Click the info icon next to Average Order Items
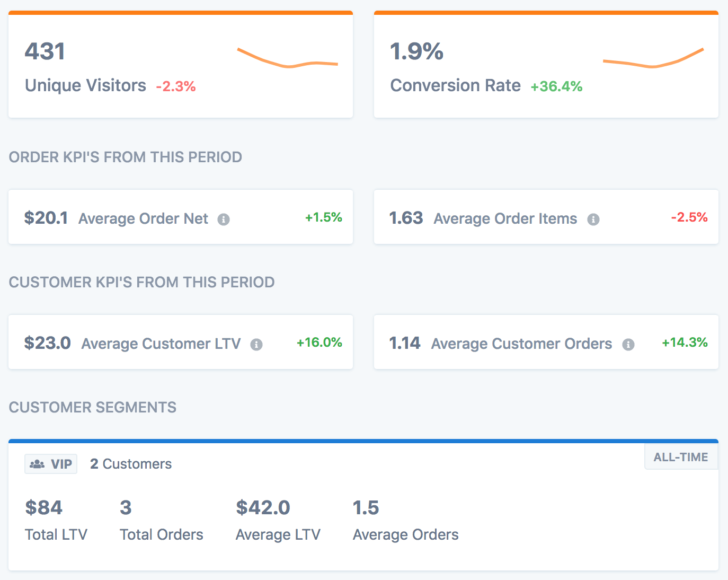Viewport: 728px width, 580px height. pos(593,219)
